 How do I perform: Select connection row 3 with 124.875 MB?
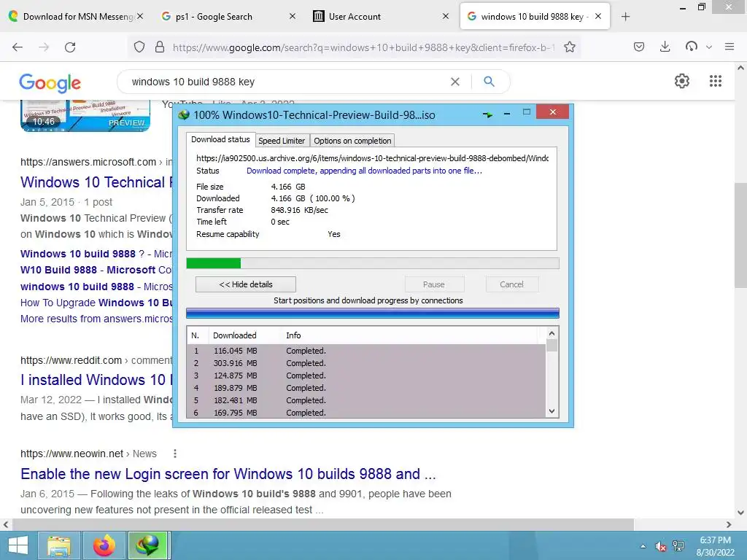(x=366, y=376)
